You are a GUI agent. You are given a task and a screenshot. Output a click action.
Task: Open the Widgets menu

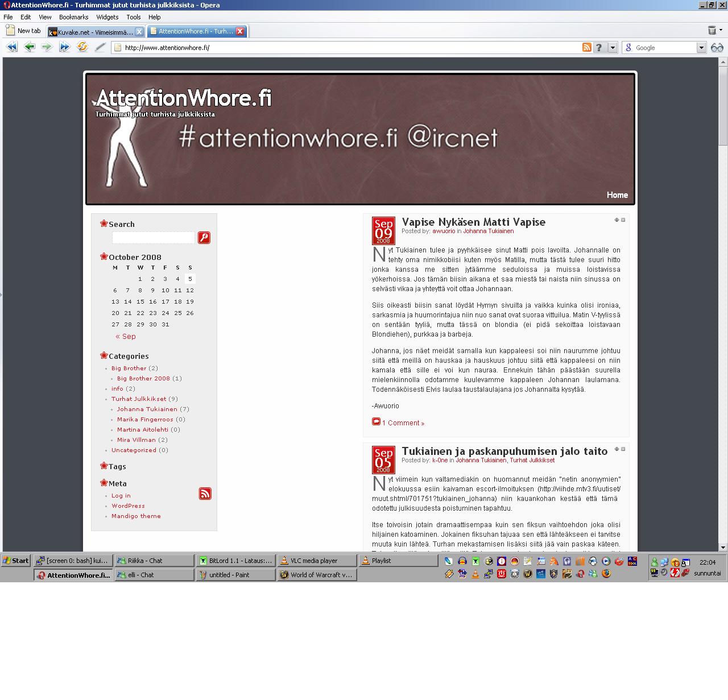(107, 17)
